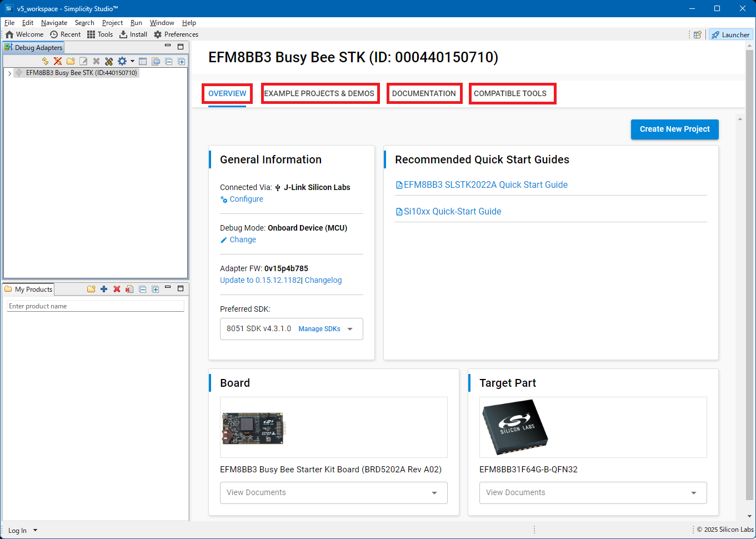Add a product with the blue plus icon
Viewport: 756px width, 539px height.
104,288
